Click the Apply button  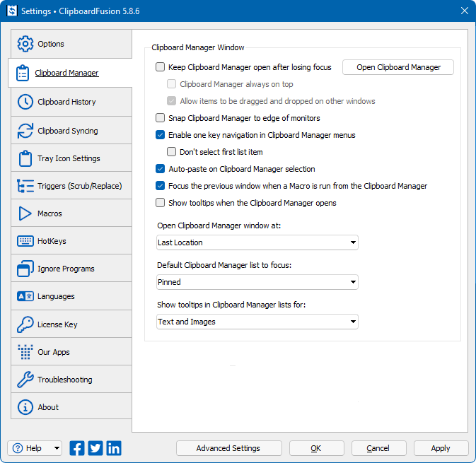tap(441, 448)
